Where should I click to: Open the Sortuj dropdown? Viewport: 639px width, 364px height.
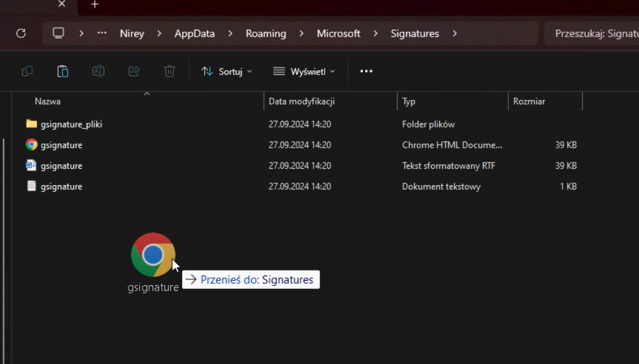tap(226, 71)
